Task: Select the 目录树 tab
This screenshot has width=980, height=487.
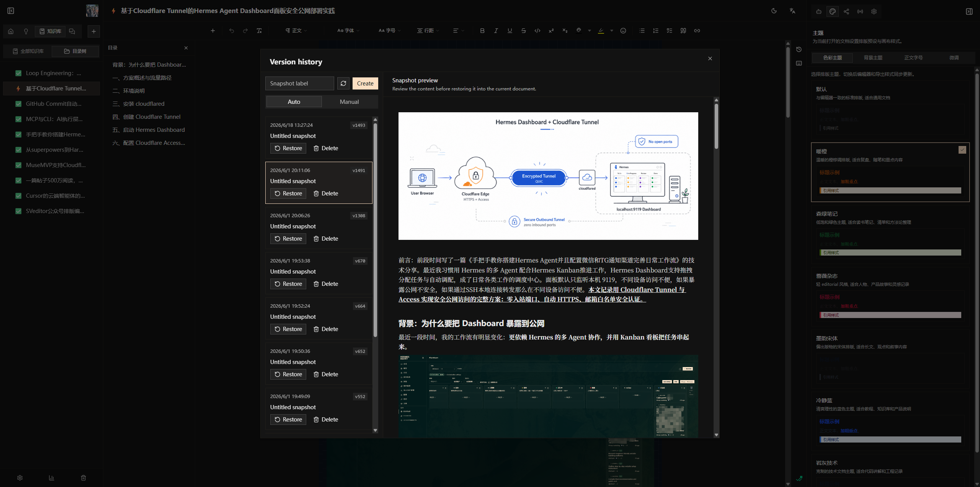Action: [x=75, y=51]
